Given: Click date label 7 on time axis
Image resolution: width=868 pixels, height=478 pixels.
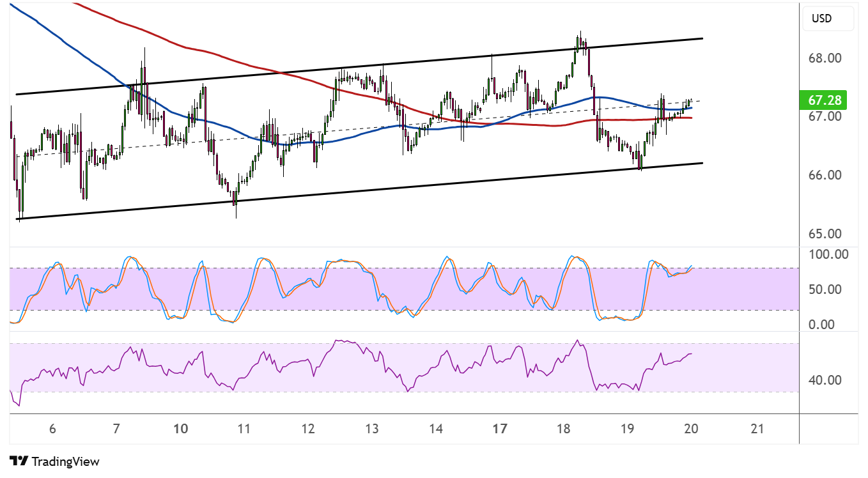Looking at the screenshot, I should pos(116,429).
